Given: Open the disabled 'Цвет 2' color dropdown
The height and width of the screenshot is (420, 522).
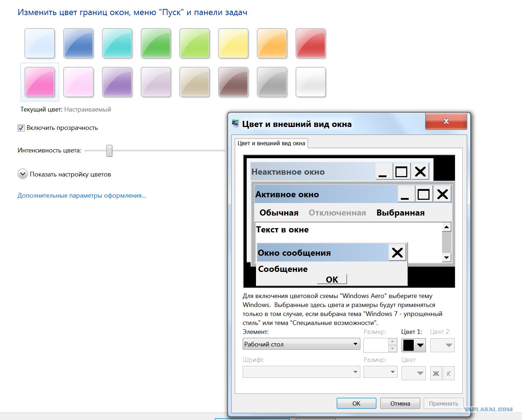Looking at the screenshot, I should pyautogui.click(x=442, y=345).
